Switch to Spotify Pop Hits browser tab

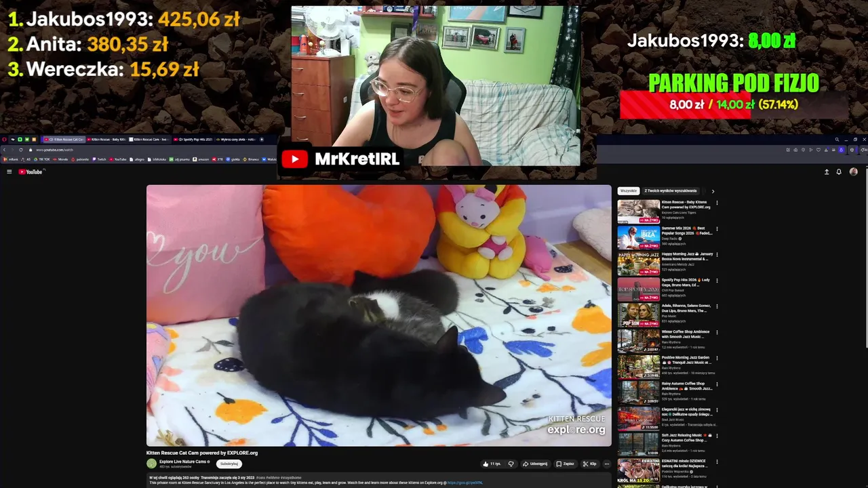coord(193,140)
